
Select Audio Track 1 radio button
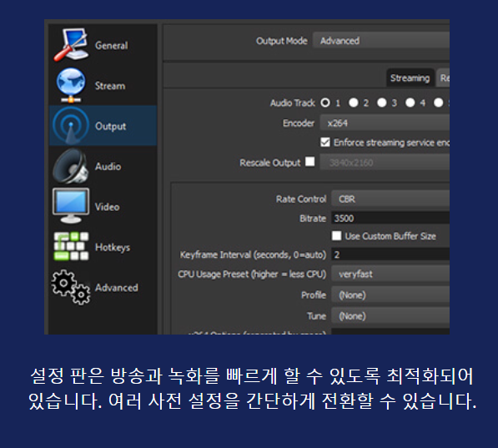tap(325, 103)
